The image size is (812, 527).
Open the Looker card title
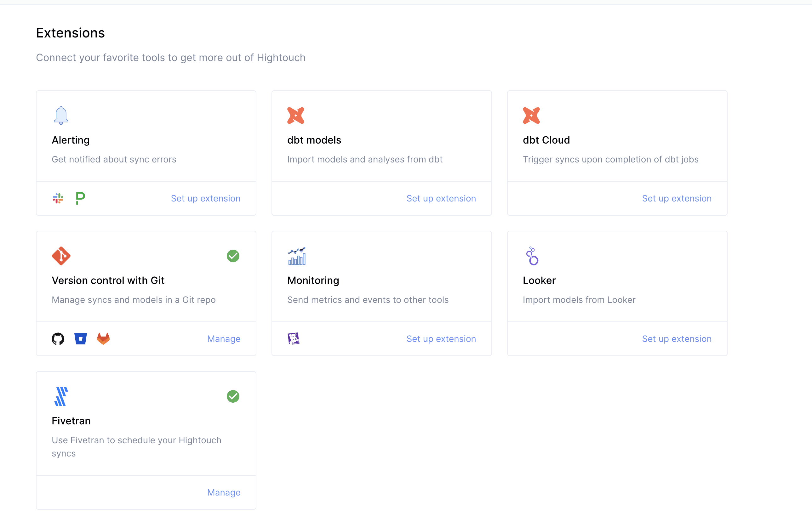click(539, 280)
